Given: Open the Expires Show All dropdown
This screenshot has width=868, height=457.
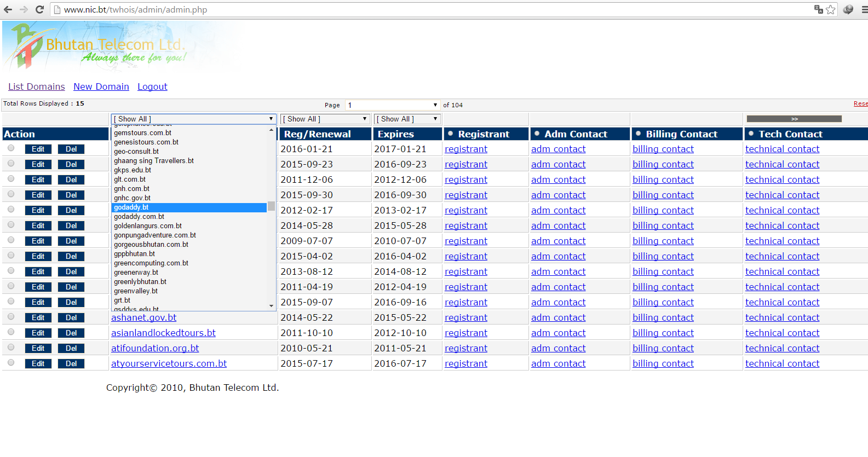Looking at the screenshot, I should 407,119.
